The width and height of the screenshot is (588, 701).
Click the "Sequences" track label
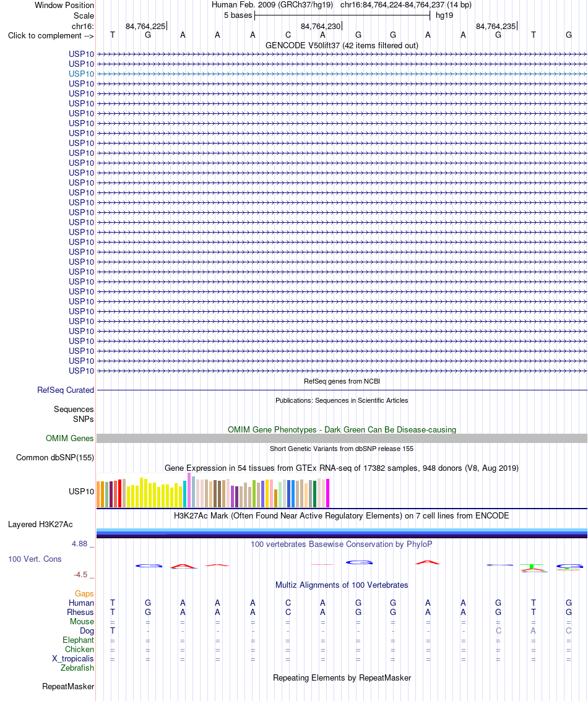tap(74, 410)
